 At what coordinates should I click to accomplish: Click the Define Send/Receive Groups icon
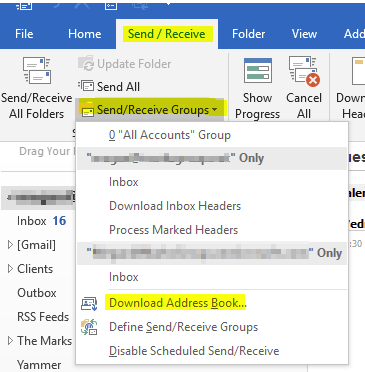tap(89, 327)
